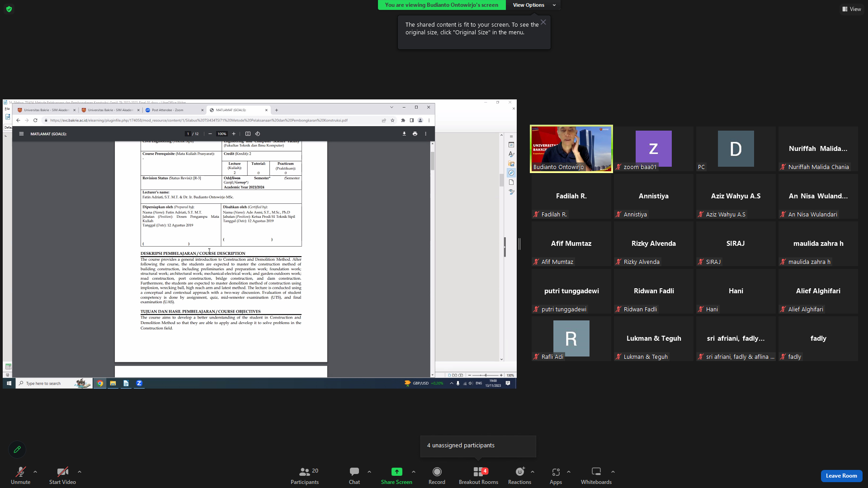Screen dimensions: 868x488
Task: Open Reactions menu
Action: (519, 475)
